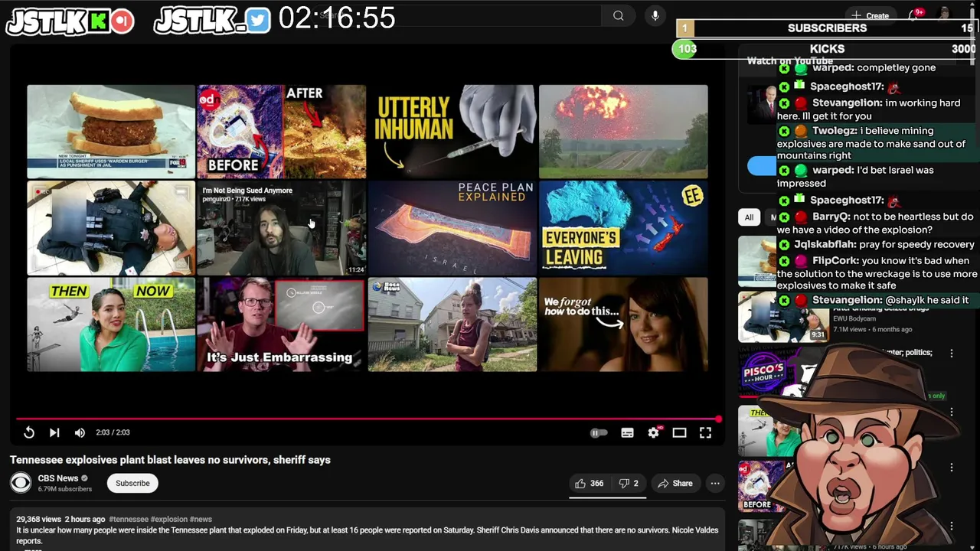Search with voice microphone
Screen dimensions: 980x551
[x=655, y=15]
